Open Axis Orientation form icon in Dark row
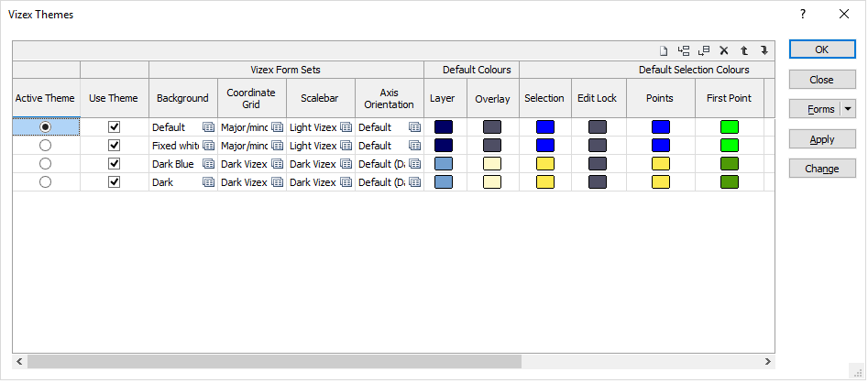Viewport: 868px width, 383px height. (414, 182)
